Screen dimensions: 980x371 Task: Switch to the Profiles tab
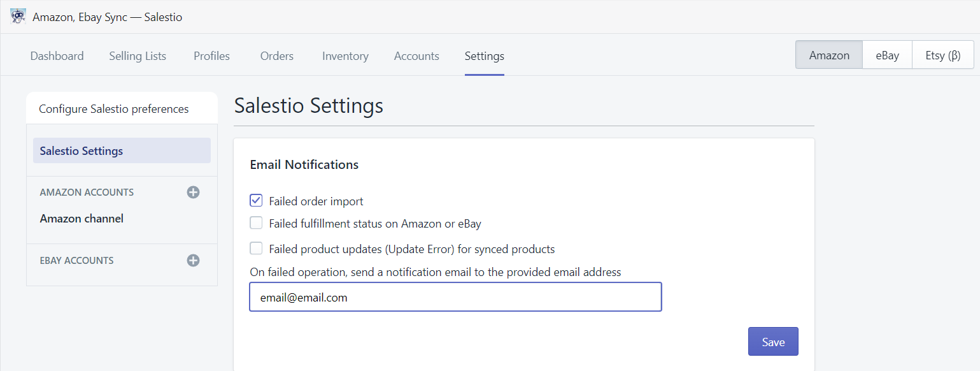click(212, 56)
